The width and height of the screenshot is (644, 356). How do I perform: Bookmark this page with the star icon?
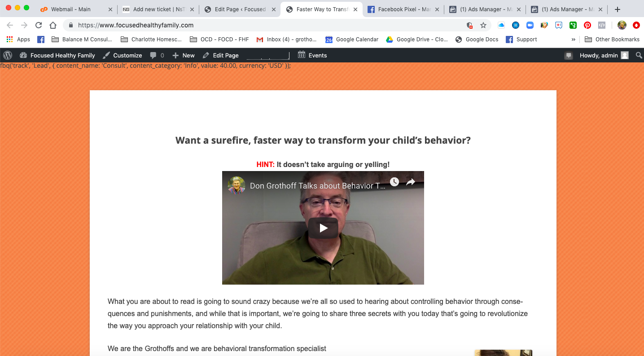pyautogui.click(x=483, y=26)
